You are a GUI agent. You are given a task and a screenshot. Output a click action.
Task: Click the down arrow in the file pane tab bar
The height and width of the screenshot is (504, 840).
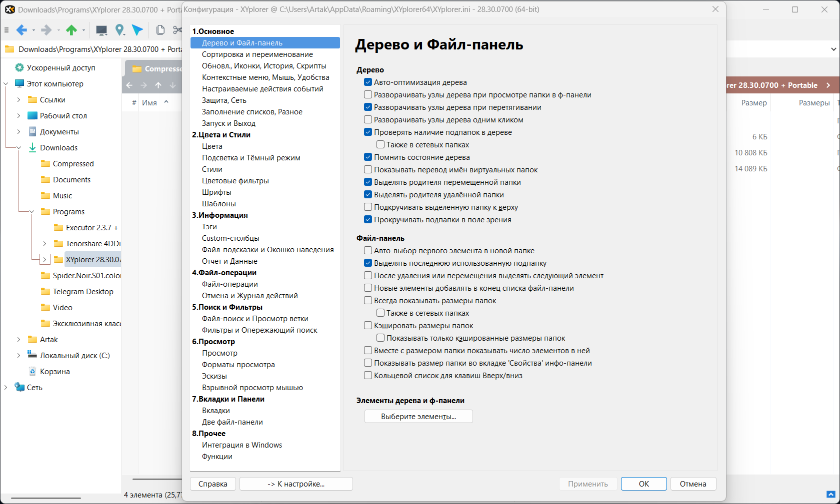pos(173,85)
